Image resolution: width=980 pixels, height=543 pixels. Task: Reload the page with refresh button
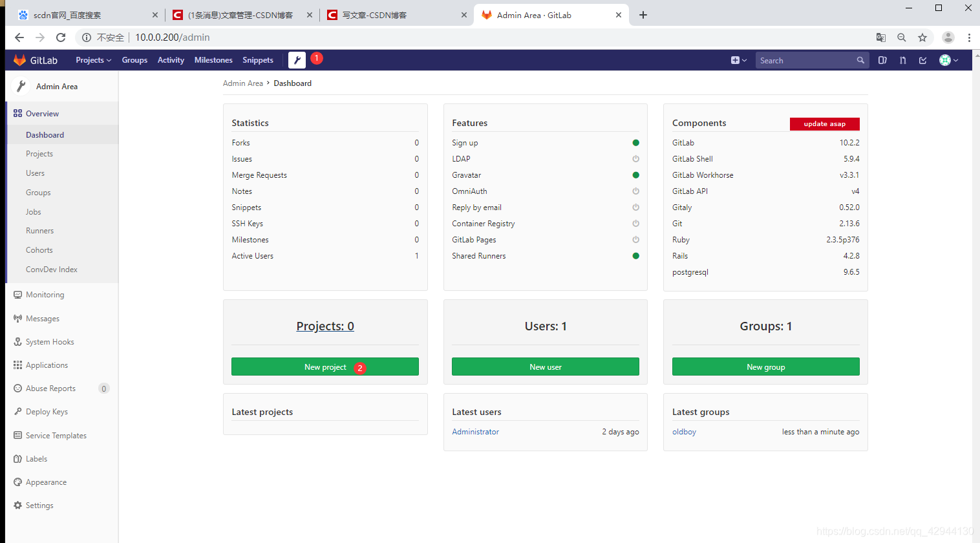61,37
